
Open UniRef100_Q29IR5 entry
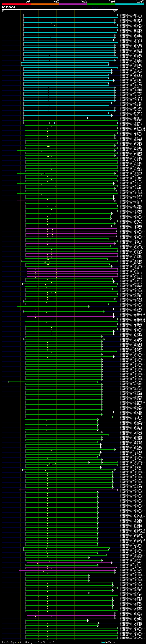click(131, 153)
